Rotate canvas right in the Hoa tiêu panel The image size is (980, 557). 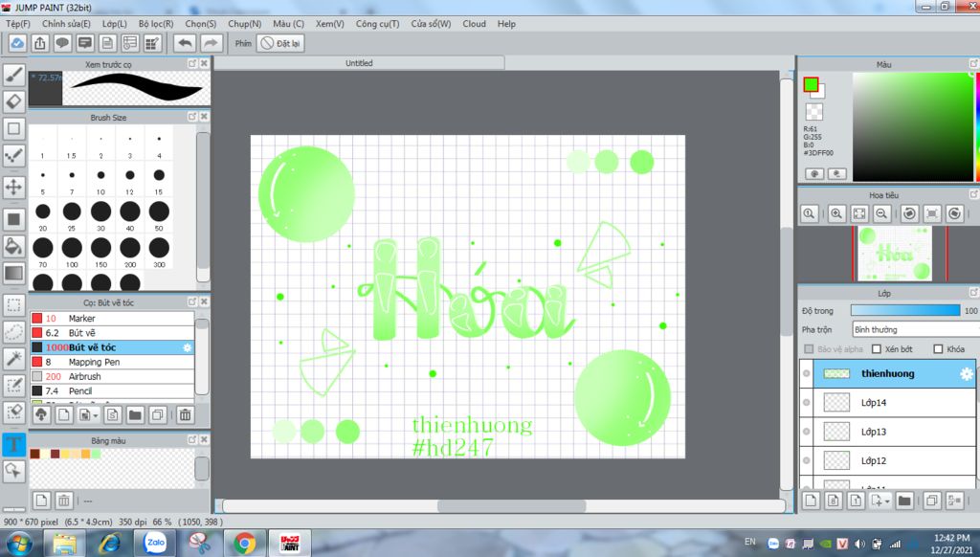coord(954,213)
